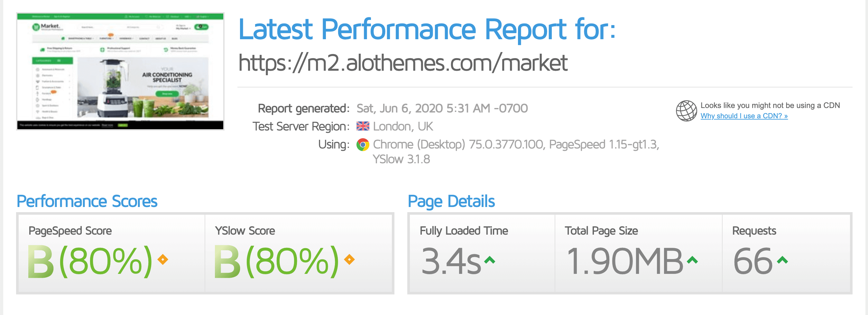The height and width of the screenshot is (315, 868).
Task: Click the Chrome browser icon
Action: click(363, 145)
